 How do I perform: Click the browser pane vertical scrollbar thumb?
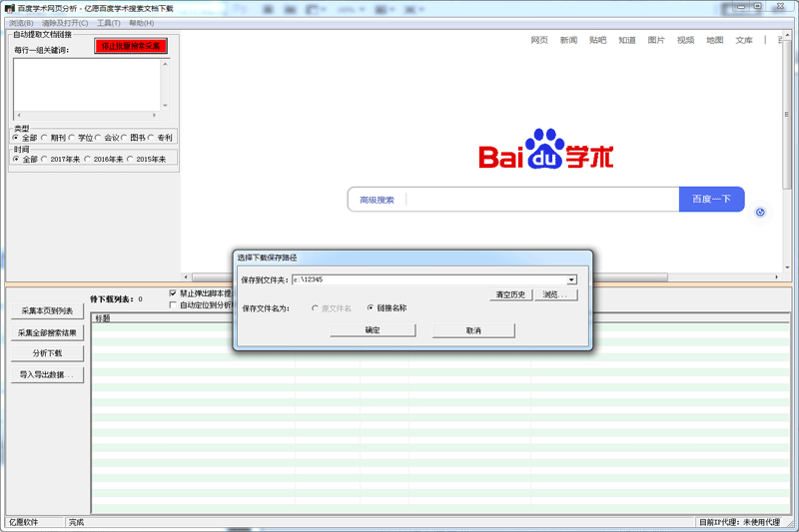click(787, 115)
